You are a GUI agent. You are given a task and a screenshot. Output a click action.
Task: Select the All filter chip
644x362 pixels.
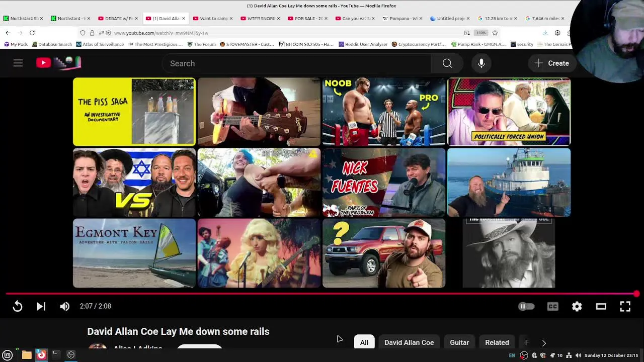pyautogui.click(x=364, y=342)
